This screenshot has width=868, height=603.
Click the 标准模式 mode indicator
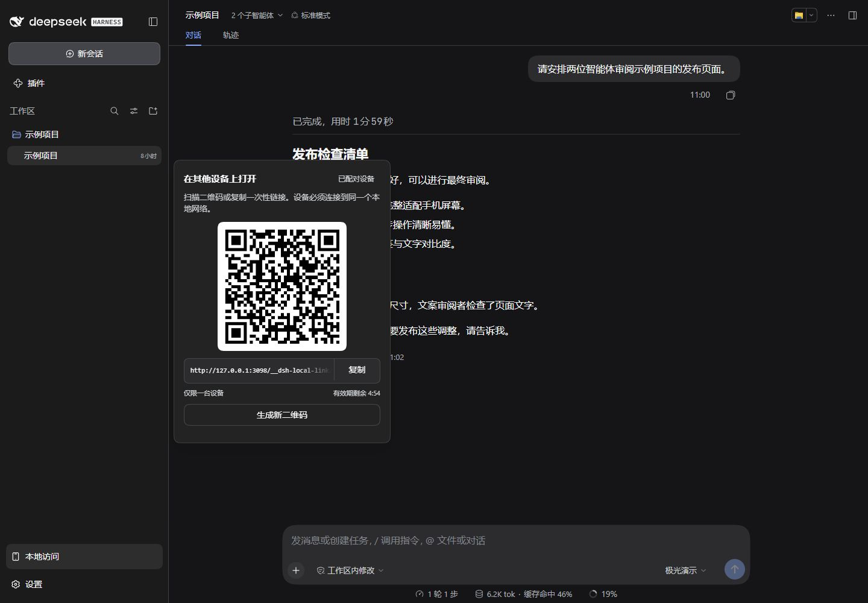tap(310, 15)
